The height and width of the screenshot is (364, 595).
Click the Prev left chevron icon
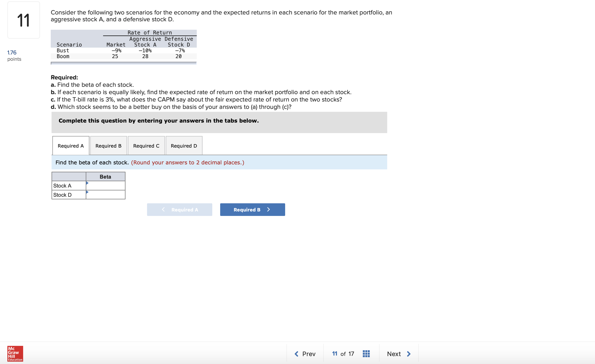tap(296, 354)
